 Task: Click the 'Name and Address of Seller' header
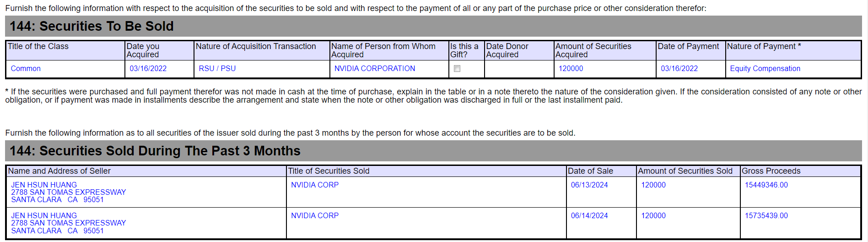[x=59, y=171]
